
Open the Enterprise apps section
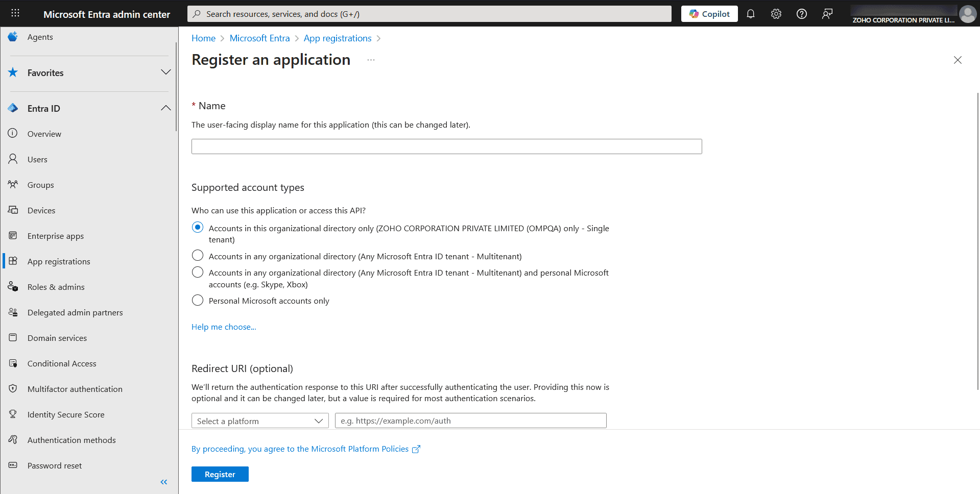click(55, 236)
